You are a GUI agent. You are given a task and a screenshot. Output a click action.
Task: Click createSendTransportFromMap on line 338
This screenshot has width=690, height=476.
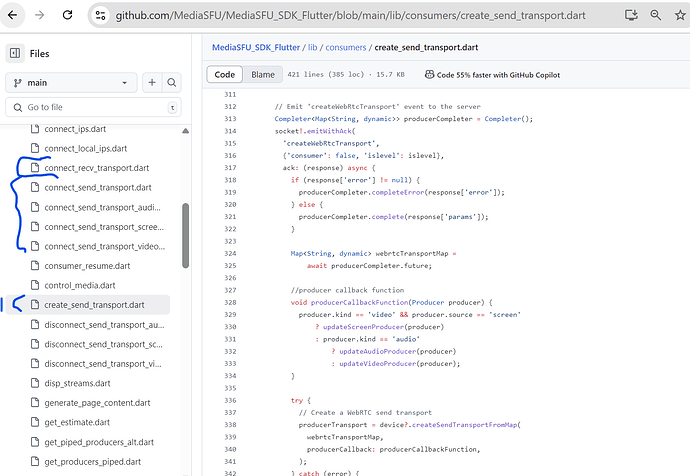pos(464,425)
